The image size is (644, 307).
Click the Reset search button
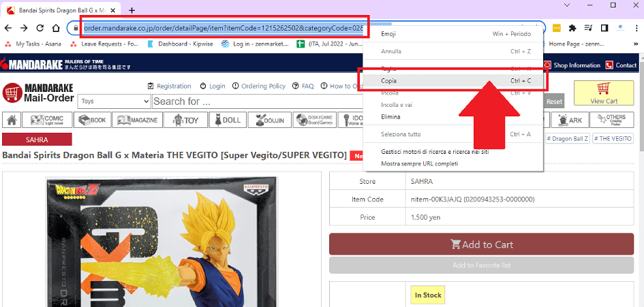[554, 101]
